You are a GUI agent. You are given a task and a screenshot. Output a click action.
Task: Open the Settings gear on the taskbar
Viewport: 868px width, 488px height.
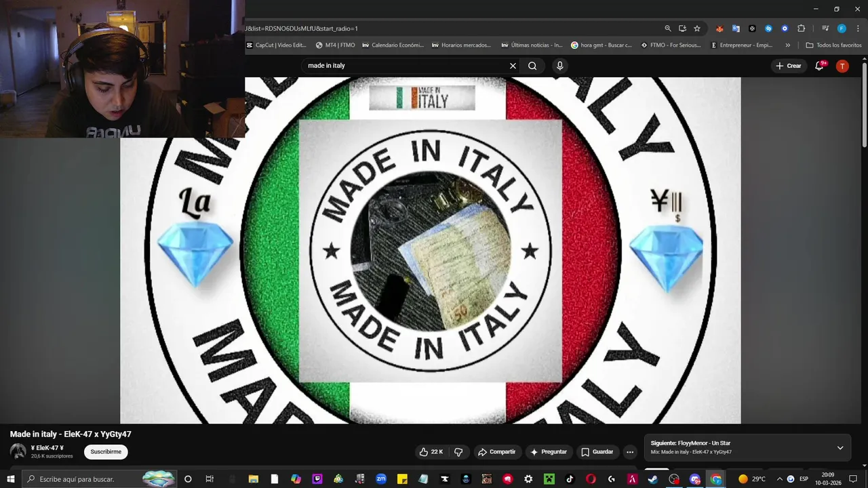coord(528,479)
